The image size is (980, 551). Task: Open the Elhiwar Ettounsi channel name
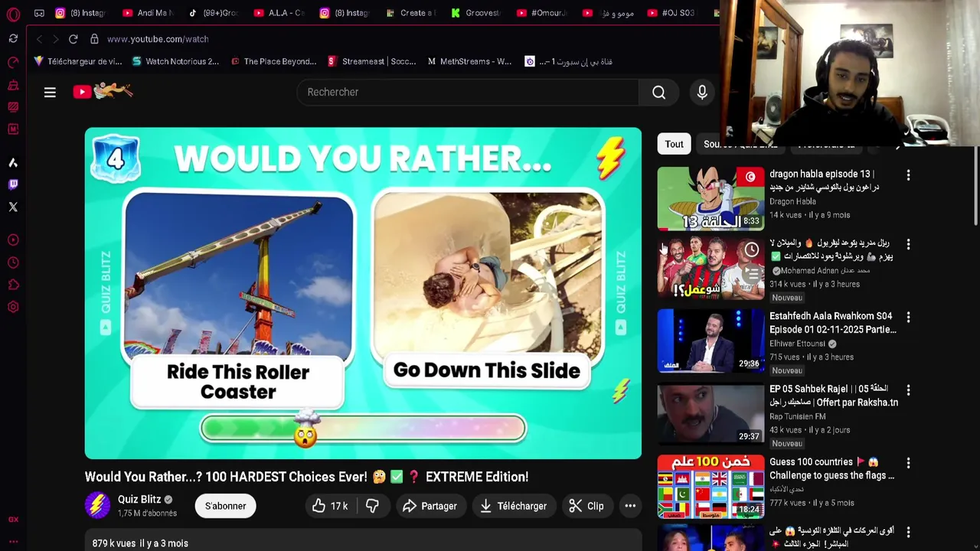tap(797, 344)
